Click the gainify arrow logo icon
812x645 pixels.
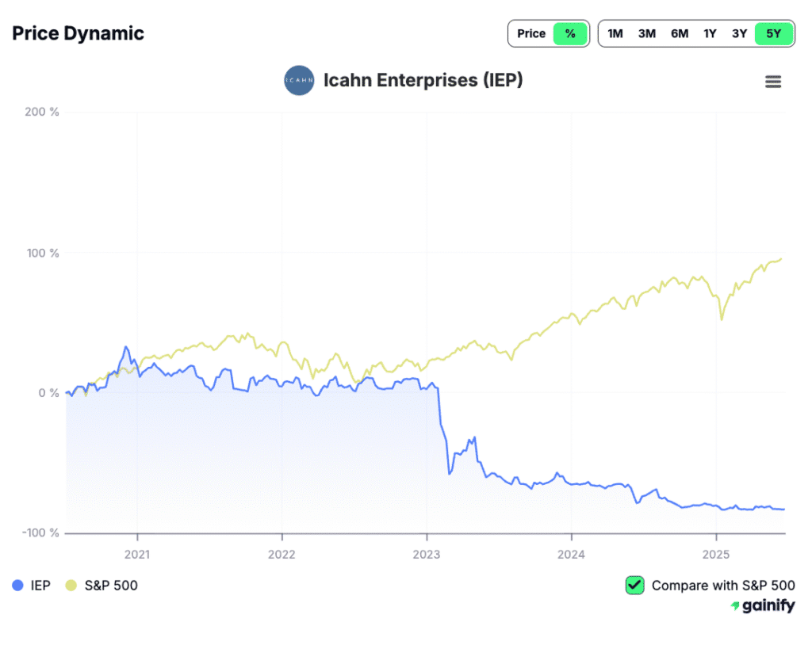point(735,605)
